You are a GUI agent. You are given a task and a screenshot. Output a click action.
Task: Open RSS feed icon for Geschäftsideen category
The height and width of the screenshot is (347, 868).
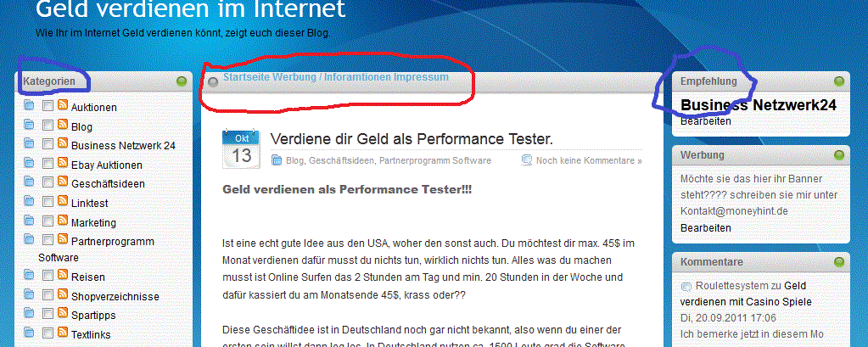click(63, 182)
